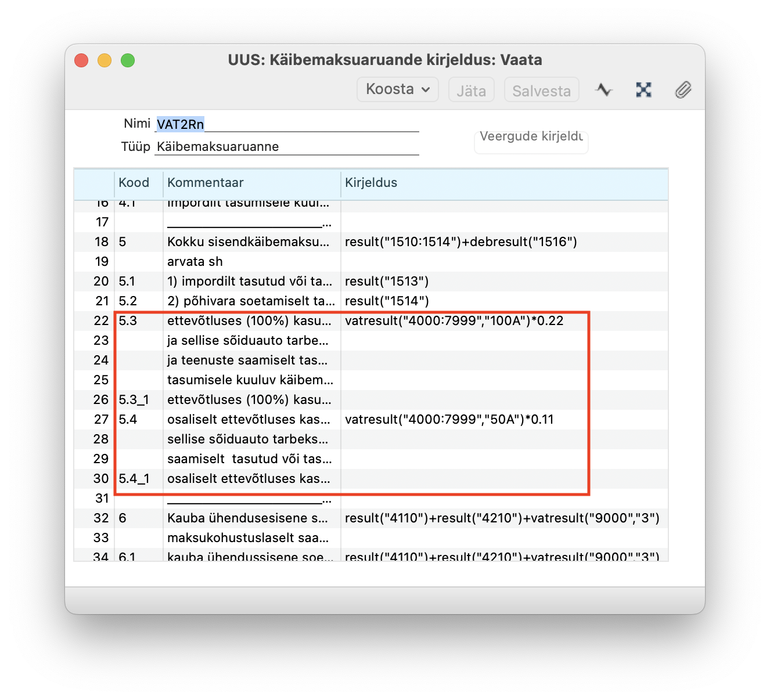770x700 pixels.
Task: Click the formula result("1510:1514")+debresult("1516")
Action: pos(461,242)
